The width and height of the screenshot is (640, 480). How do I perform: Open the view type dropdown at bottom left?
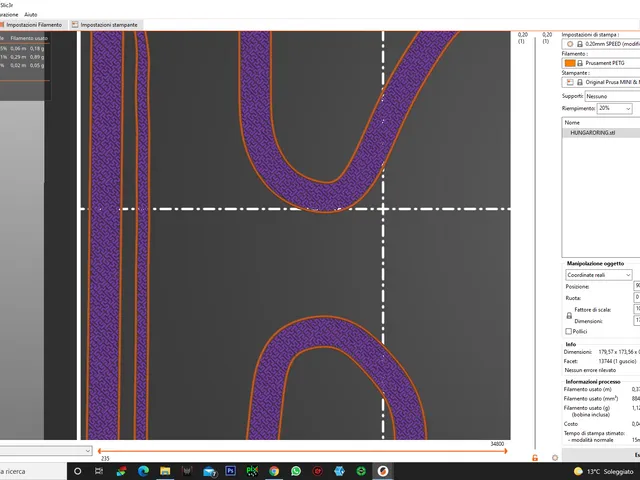click(x=46, y=451)
